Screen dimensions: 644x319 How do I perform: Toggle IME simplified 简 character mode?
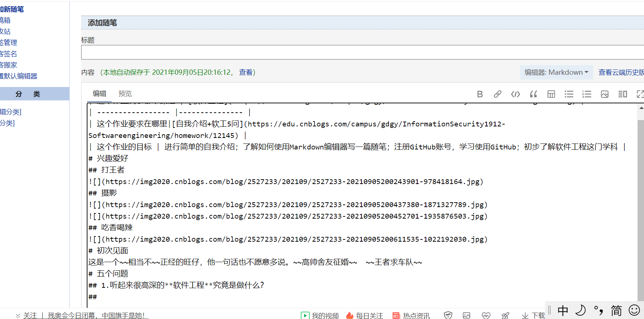[x=616, y=310]
